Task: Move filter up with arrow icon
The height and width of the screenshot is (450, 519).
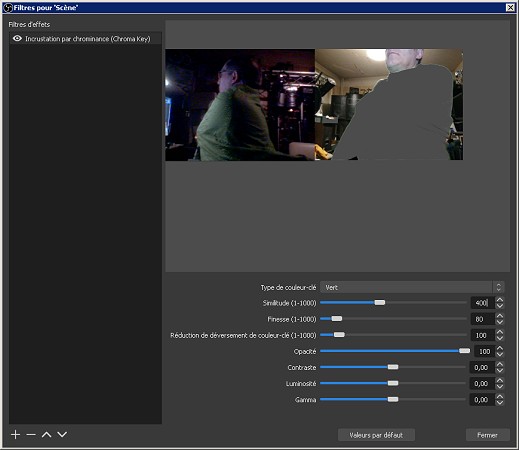Action: coord(47,435)
